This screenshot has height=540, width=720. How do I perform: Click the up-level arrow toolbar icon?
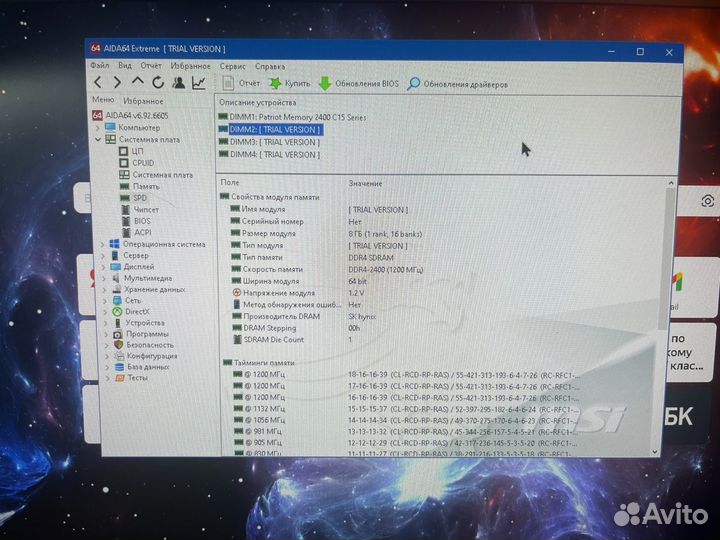[x=138, y=82]
